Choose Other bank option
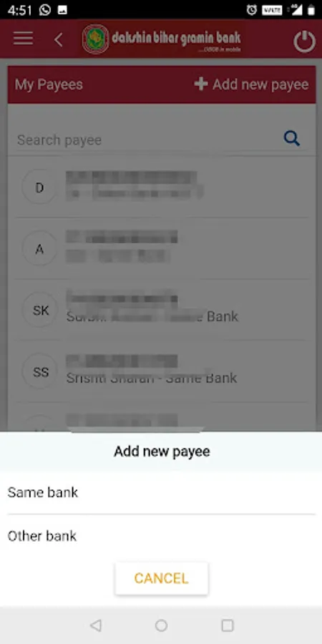 point(161,535)
